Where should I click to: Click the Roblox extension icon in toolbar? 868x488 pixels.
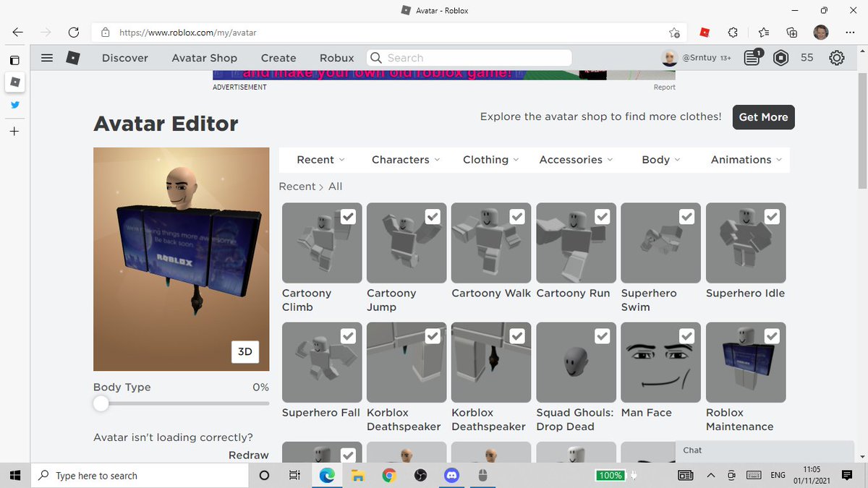pyautogui.click(x=704, y=33)
